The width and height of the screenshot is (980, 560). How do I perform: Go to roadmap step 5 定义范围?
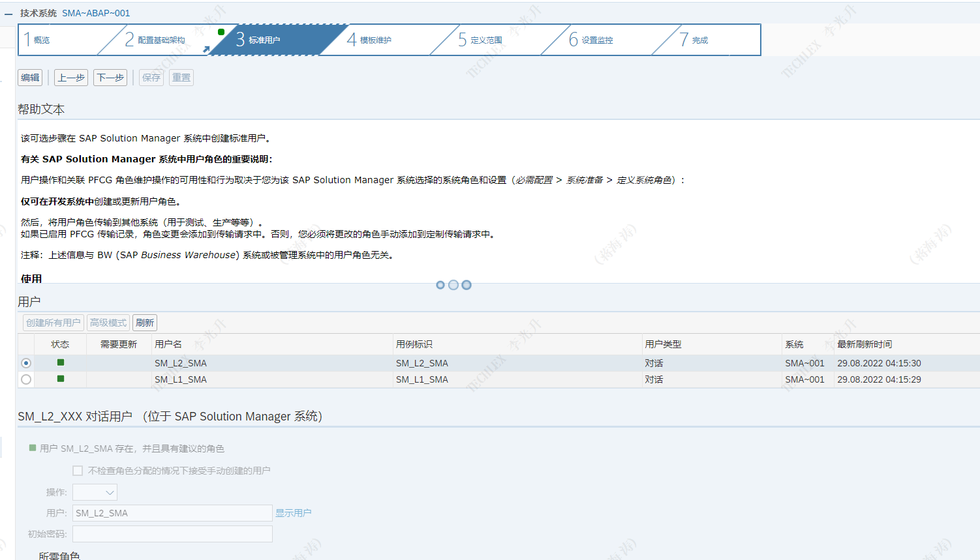(x=480, y=40)
